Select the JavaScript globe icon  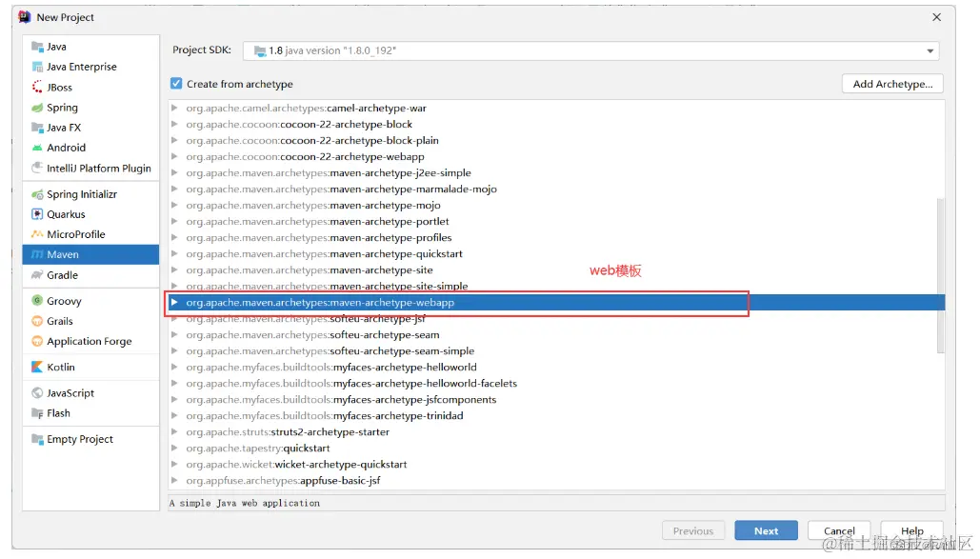(x=37, y=393)
